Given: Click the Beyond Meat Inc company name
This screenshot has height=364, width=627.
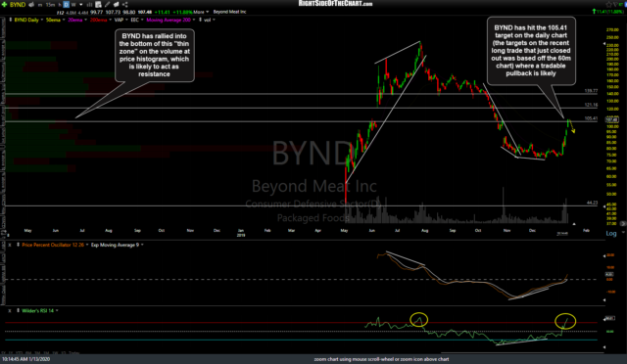Looking at the screenshot, I should click(229, 12).
